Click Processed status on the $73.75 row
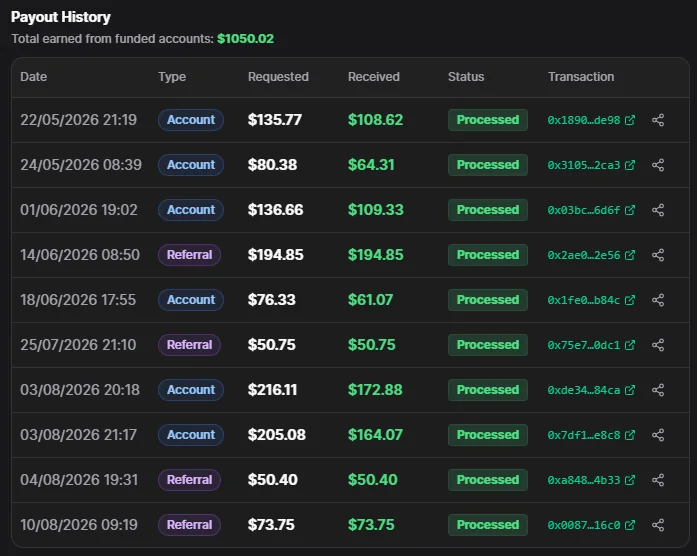697x556 pixels. coord(488,525)
